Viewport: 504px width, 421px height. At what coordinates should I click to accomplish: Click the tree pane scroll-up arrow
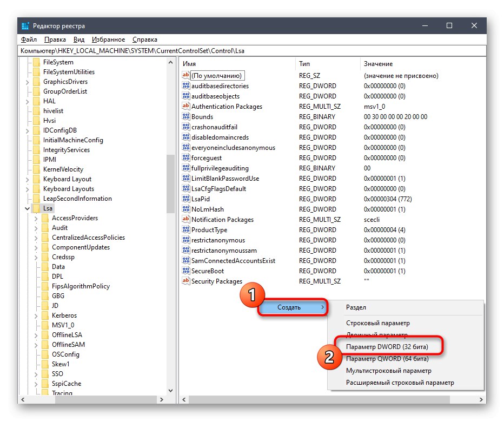pyautogui.click(x=170, y=62)
